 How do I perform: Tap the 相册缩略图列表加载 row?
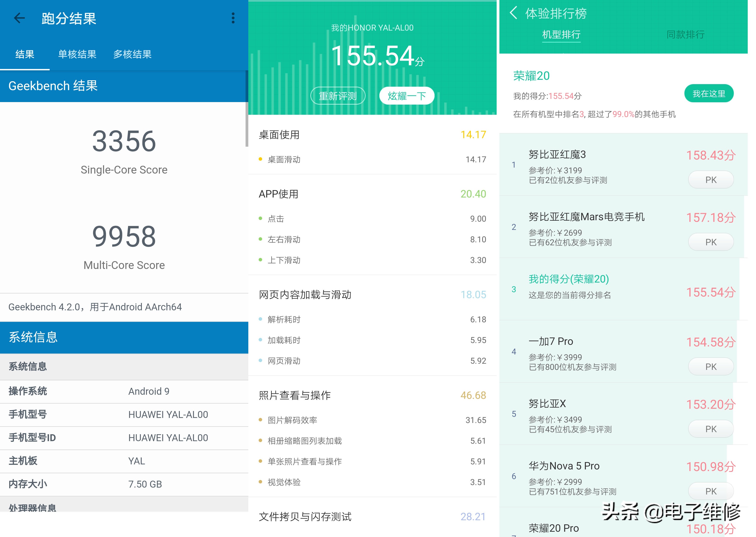(x=372, y=441)
